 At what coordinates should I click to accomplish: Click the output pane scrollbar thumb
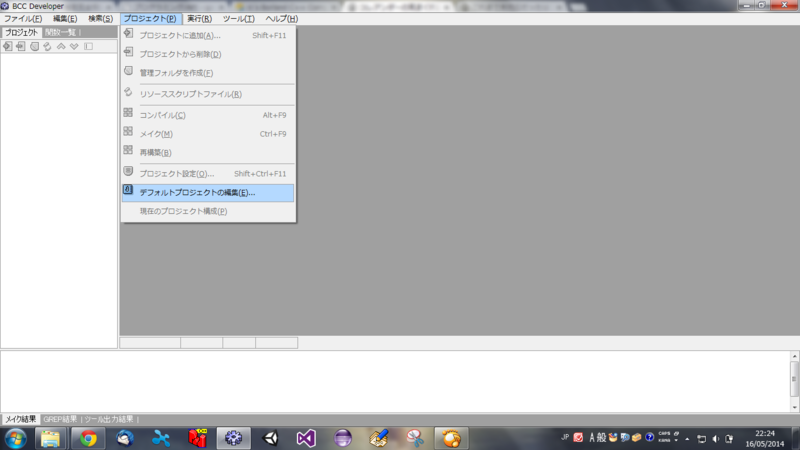tap(794, 379)
